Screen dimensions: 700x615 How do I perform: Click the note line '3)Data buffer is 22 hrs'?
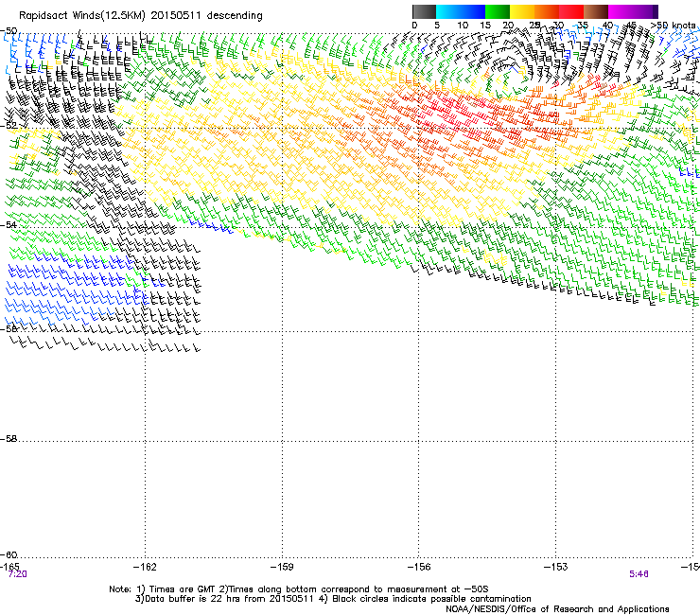pyautogui.click(x=333, y=599)
